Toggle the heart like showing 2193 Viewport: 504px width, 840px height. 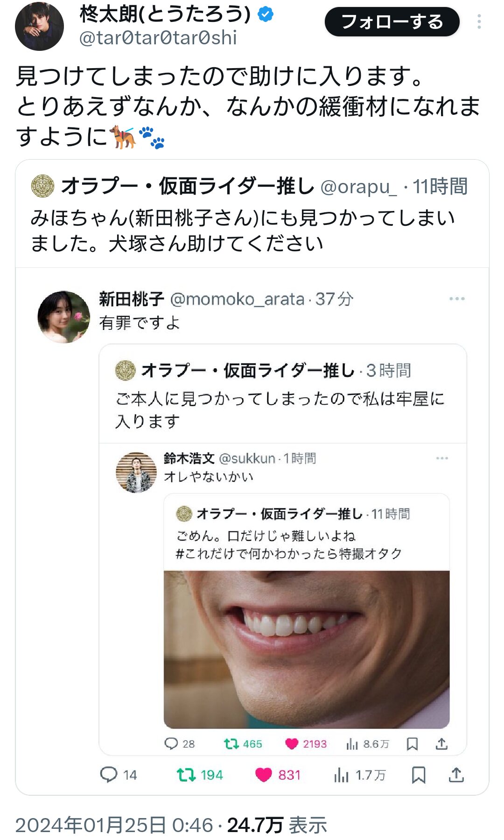click(x=292, y=743)
